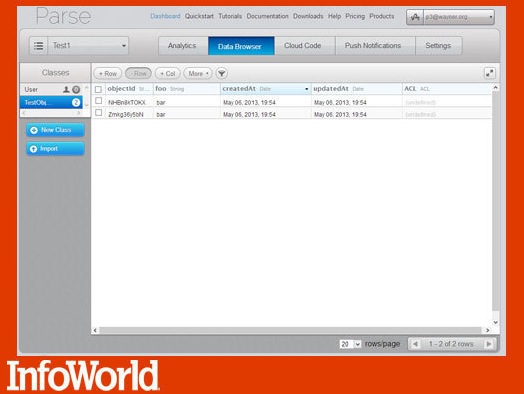Image resolution: width=524 pixels, height=394 pixels.
Task: Click the foo column header
Action: tap(186, 89)
